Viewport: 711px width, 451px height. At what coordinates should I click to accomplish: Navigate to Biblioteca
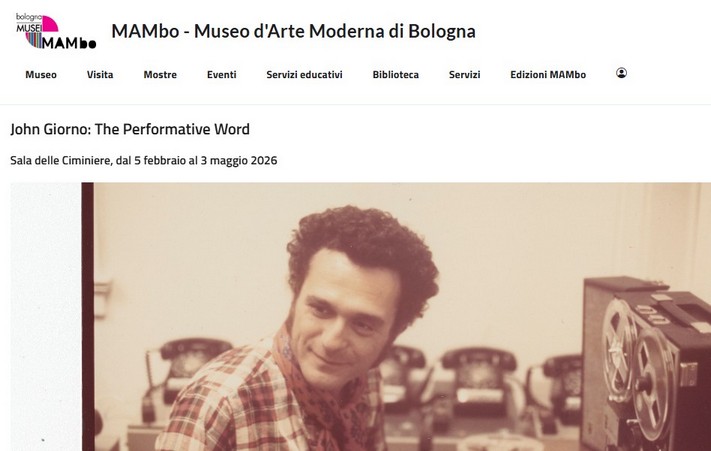(x=396, y=75)
